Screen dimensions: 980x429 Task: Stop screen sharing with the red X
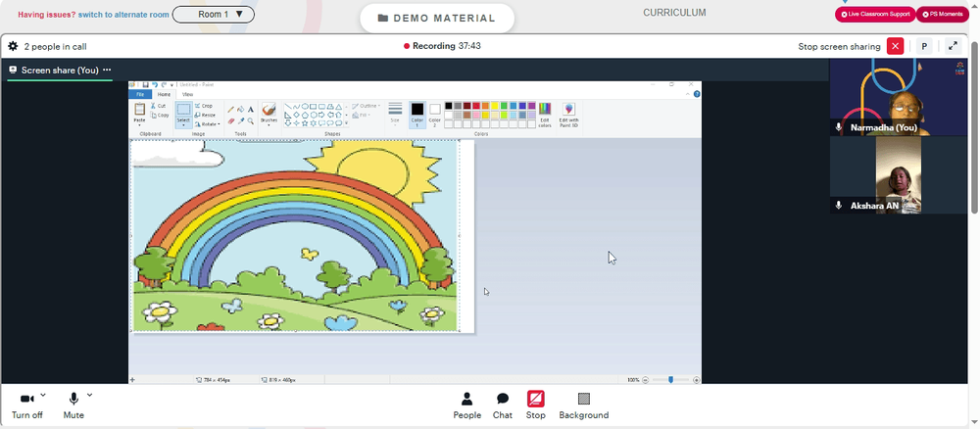896,46
